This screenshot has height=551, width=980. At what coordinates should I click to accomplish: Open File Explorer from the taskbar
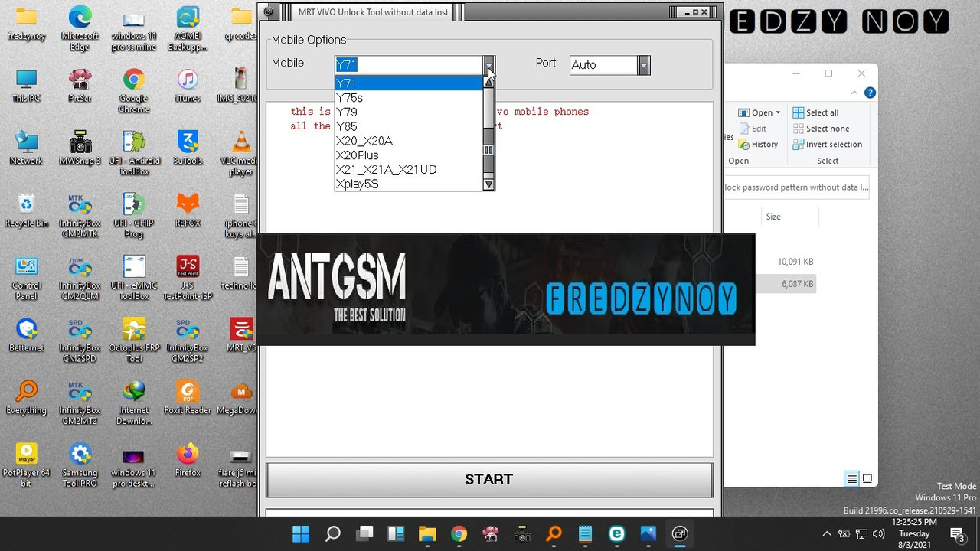tap(427, 534)
